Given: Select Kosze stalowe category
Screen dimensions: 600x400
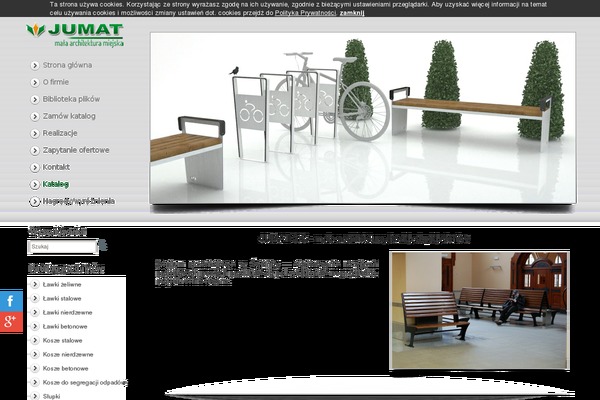Looking at the screenshot, I should tap(62, 340).
